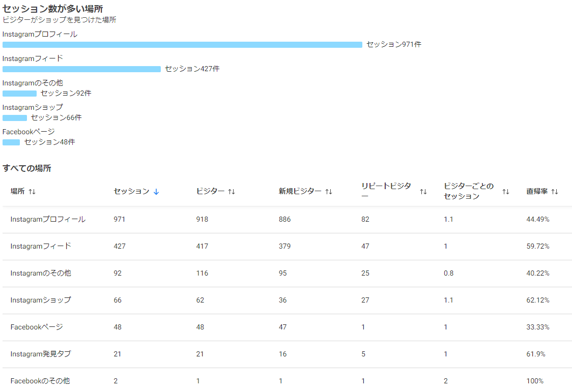Screen dimensions: 572x392
Task: Sort table by 場所 column arrows
Action: pos(32,192)
